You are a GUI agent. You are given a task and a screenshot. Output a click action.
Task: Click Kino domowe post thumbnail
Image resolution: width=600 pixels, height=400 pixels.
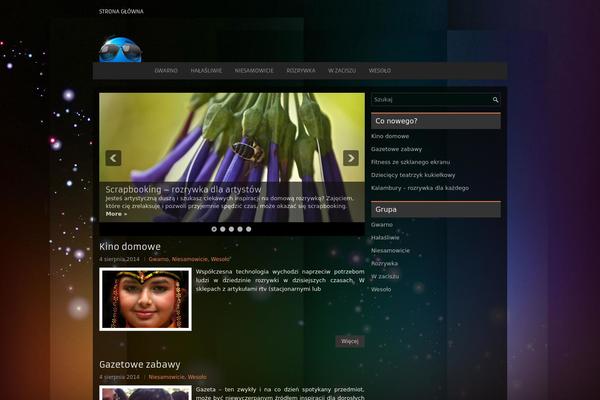[145, 299]
